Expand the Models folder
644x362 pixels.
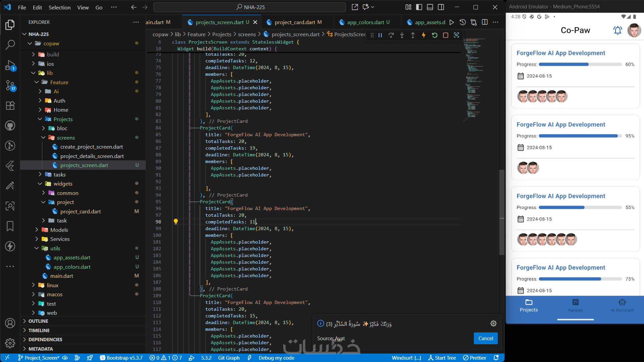point(59,230)
